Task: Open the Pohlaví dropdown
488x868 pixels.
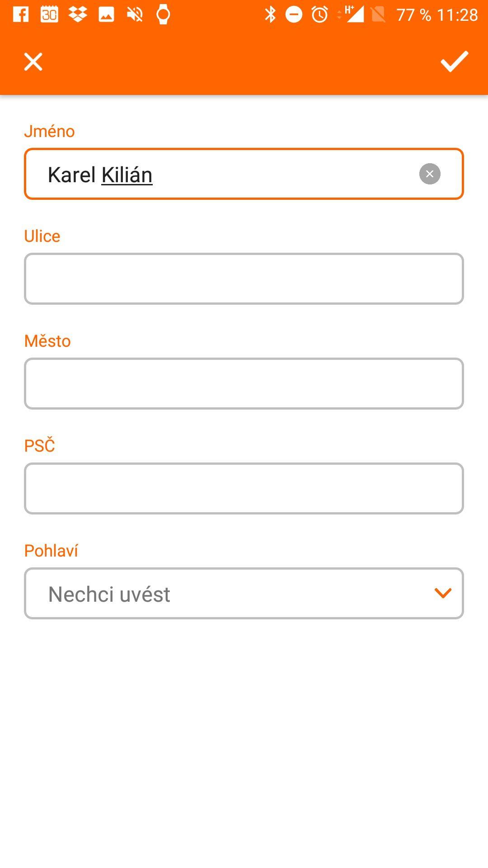Action: [x=244, y=593]
